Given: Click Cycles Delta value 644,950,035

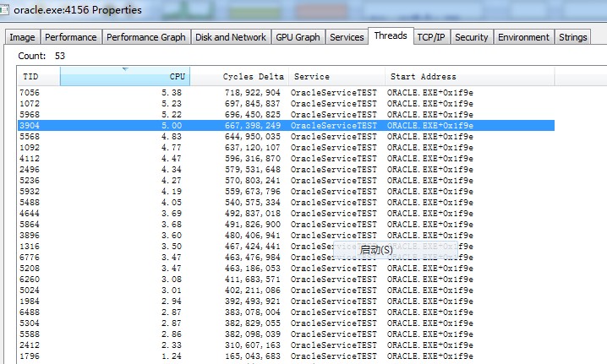Looking at the screenshot, I should tap(253, 137).
